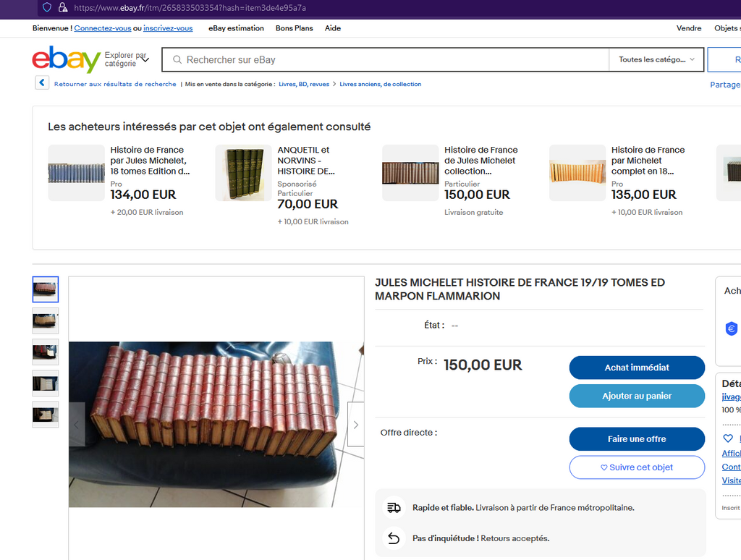Open ANQUETIL et NORVINS HISTOIRE DE title
Image resolution: width=741 pixels, height=560 pixels.
(x=306, y=161)
